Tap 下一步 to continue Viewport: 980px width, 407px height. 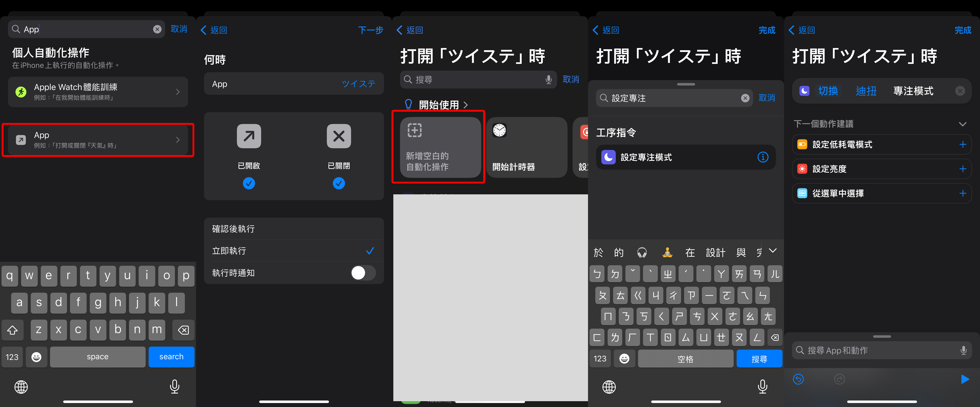pos(371,30)
